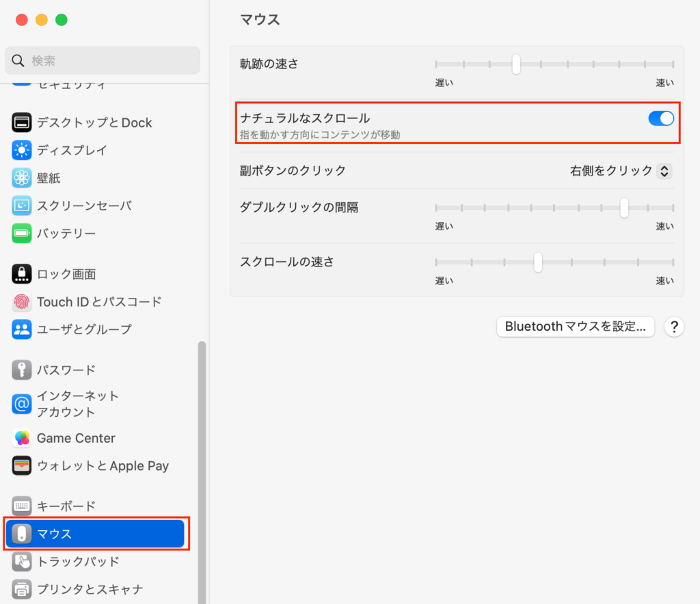The height and width of the screenshot is (604, 700).
Task: Click the green full-screen window button
Action: tap(61, 20)
